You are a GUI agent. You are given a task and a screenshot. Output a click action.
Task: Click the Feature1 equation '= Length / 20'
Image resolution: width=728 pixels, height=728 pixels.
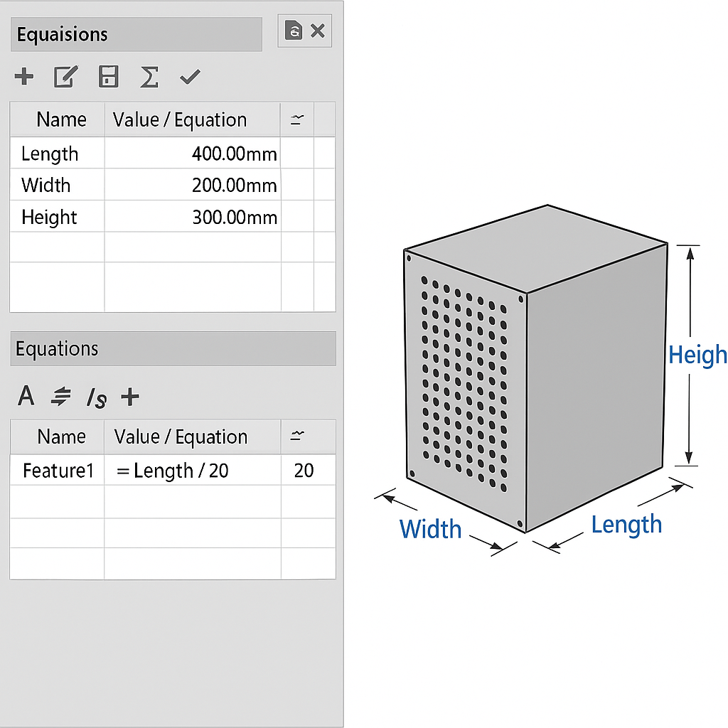coord(188,470)
